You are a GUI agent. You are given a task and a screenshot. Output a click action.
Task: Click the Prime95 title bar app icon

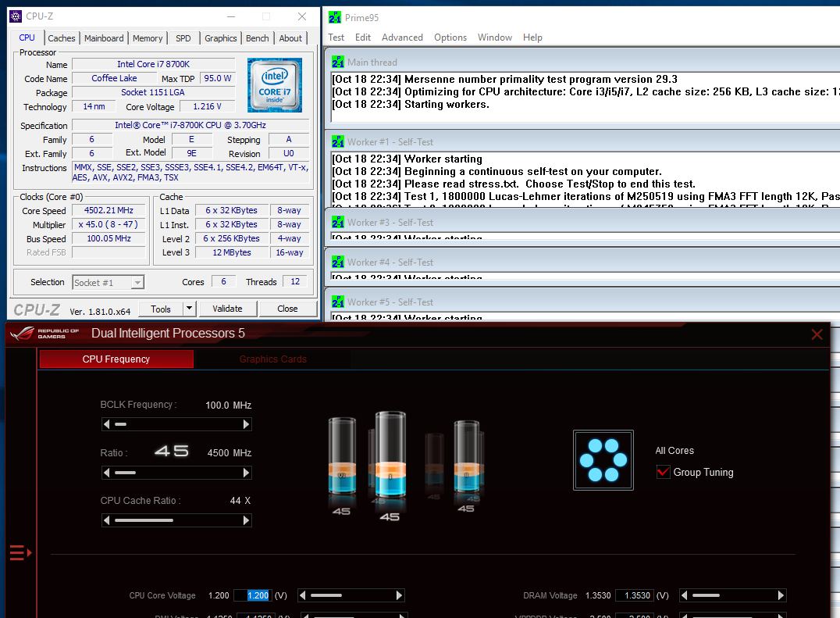(x=335, y=17)
